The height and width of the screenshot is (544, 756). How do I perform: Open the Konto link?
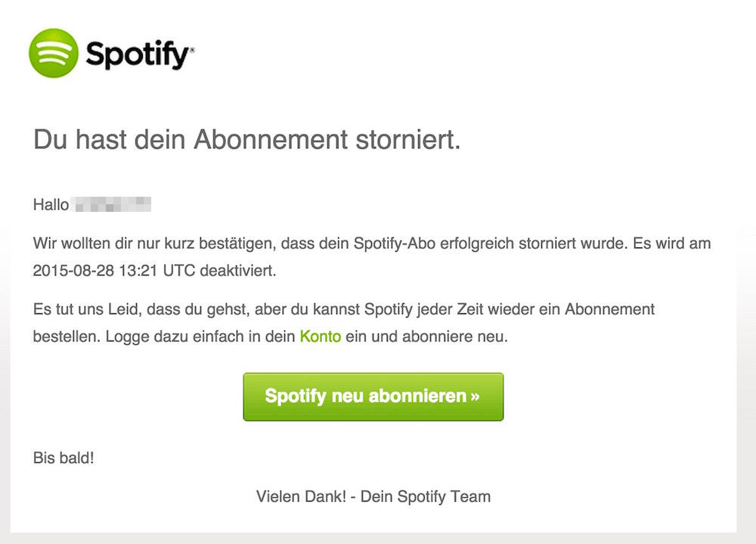(321, 337)
